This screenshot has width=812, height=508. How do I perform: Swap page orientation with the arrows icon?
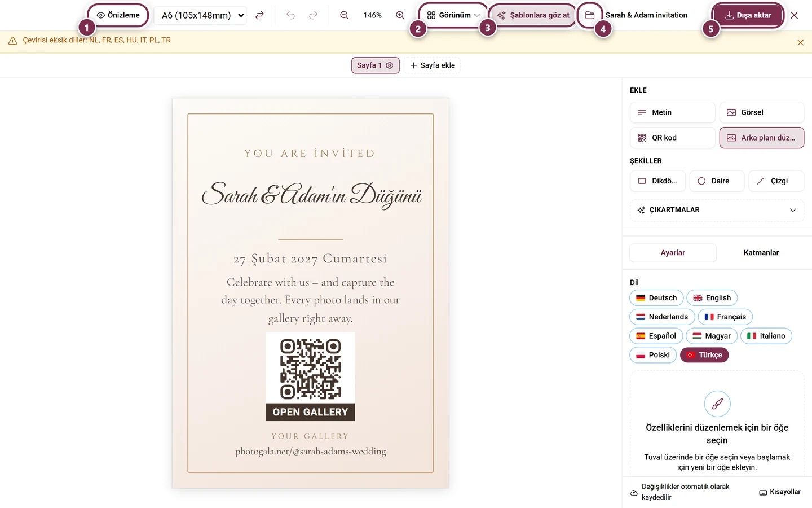(x=259, y=15)
